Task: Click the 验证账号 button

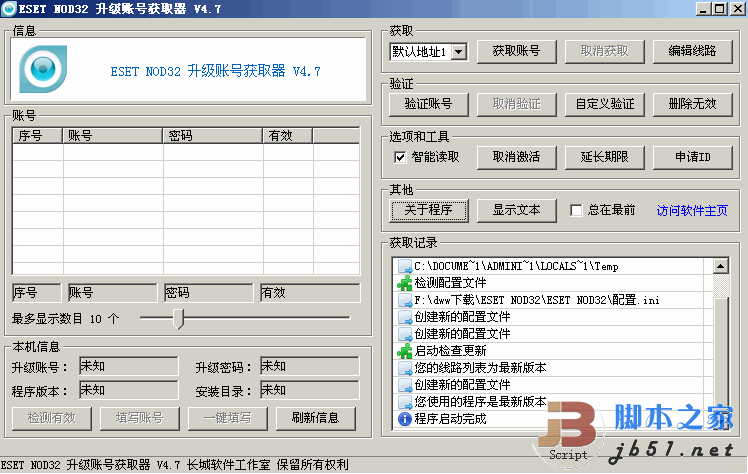Action: pos(428,104)
